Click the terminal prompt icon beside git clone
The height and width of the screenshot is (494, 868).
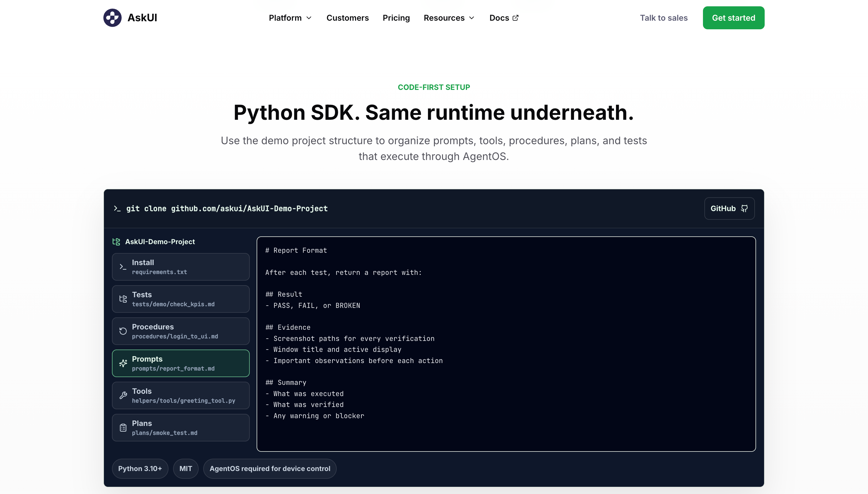[117, 208]
